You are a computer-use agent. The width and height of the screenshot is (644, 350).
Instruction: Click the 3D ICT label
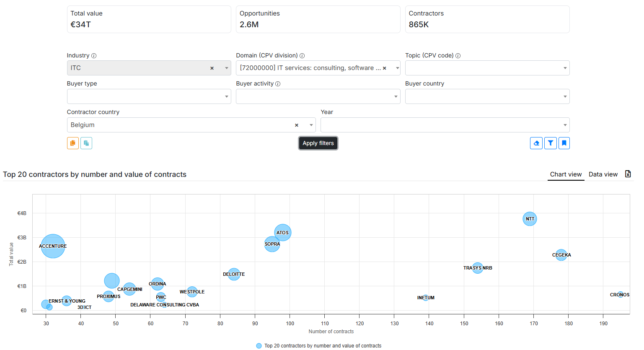(84, 307)
